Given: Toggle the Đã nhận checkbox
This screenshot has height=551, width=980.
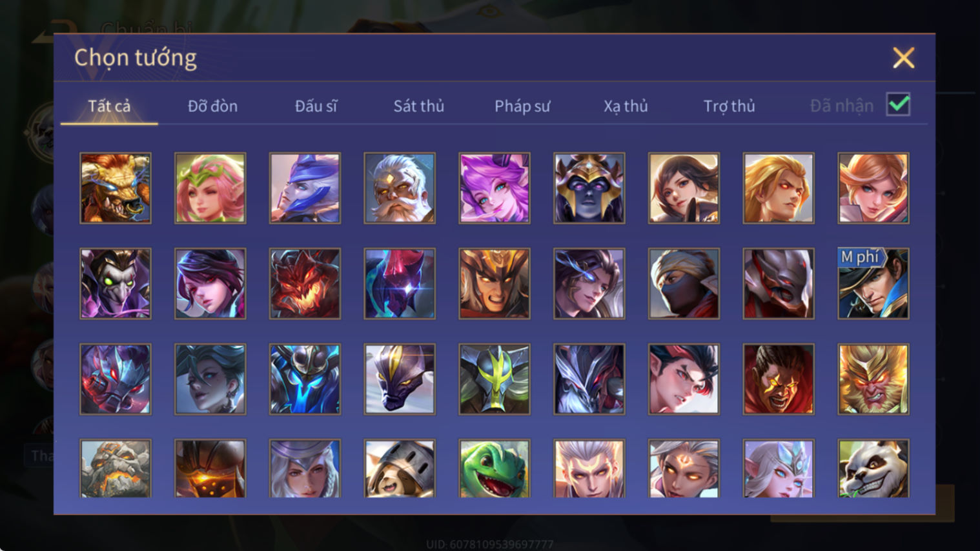Looking at the screenshot, I should point(898,105).
